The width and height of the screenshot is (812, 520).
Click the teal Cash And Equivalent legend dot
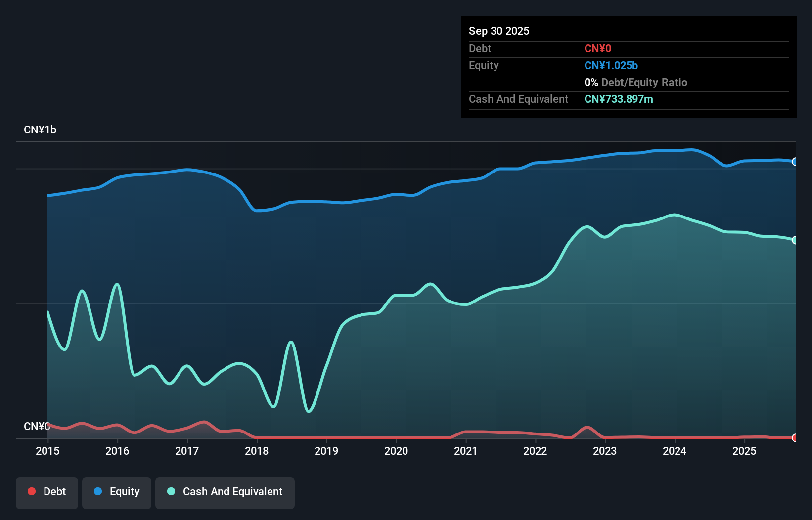click(x=171, y=491)
